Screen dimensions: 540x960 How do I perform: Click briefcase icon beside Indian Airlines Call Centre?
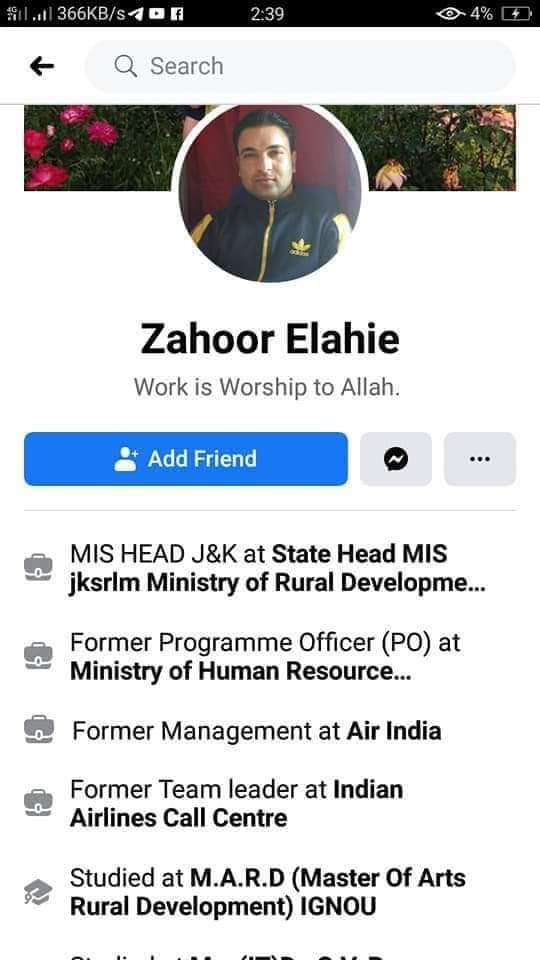39,803
